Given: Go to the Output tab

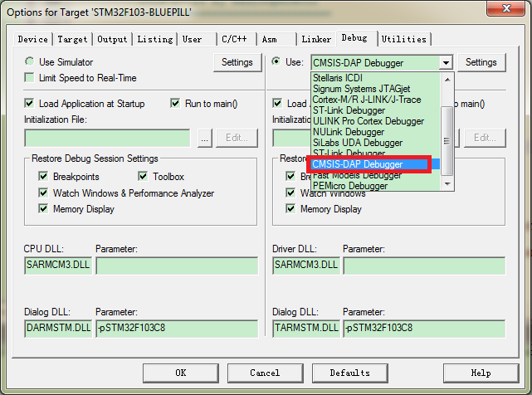Looking at the screenshot, I should coord(112,39).
